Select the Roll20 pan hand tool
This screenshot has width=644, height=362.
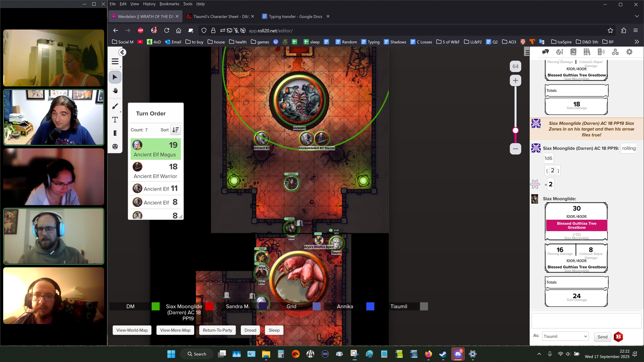(x=115, y=91)
